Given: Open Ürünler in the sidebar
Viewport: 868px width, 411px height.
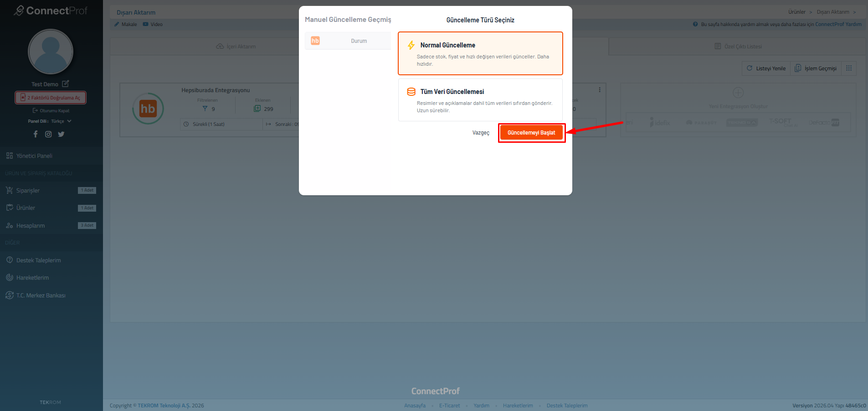Looking at the screenshot, I should [x=51, y=208].
